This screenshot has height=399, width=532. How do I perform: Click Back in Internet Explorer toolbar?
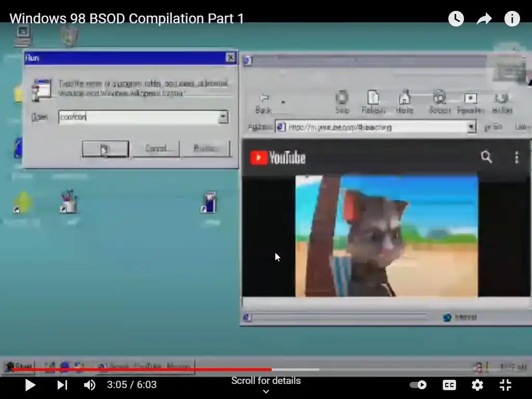click(x=263, y=103)
